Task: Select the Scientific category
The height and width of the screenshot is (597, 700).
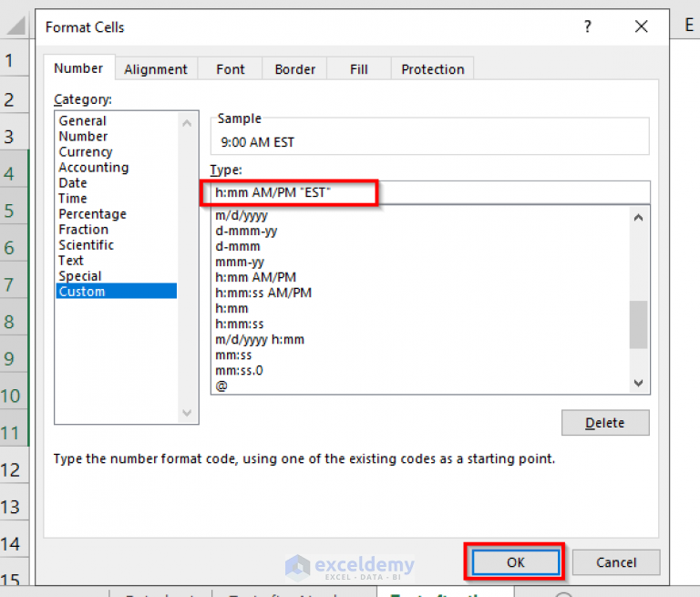Action: [x=117, y=244]
